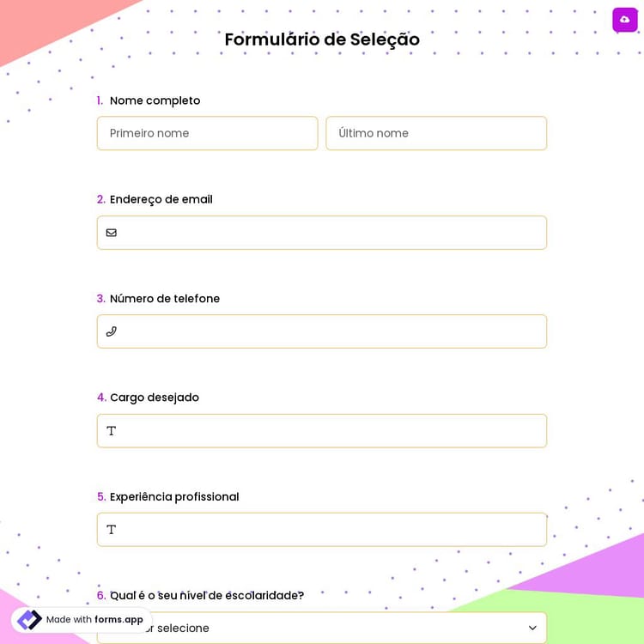The width and height of the screenshot is (644, 644).
Task: Focus the Último nome input
Action: coord(436,134)
